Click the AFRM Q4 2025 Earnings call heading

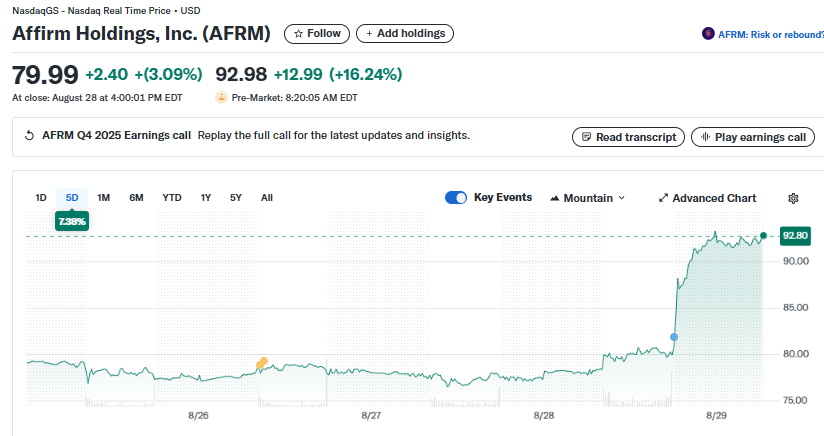click(x=116, y=136)
